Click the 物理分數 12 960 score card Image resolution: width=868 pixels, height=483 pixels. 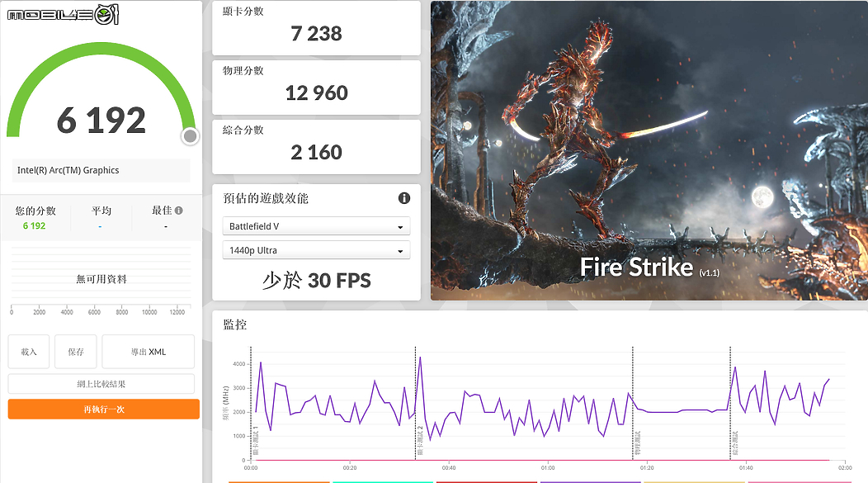coord(316,88)
